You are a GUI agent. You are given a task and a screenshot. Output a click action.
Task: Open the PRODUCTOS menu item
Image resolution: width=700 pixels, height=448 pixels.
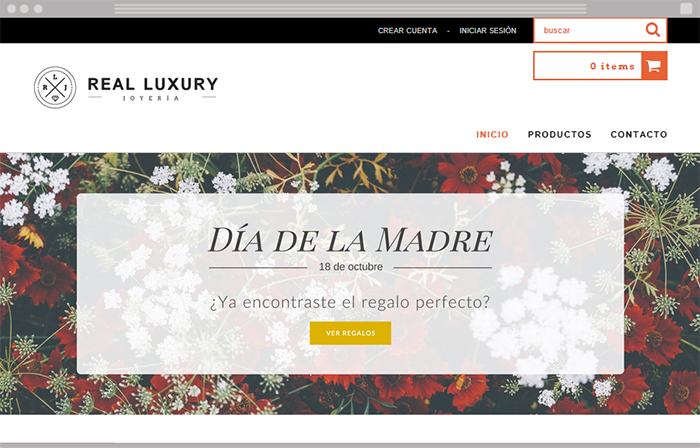[x=559, y=134]
